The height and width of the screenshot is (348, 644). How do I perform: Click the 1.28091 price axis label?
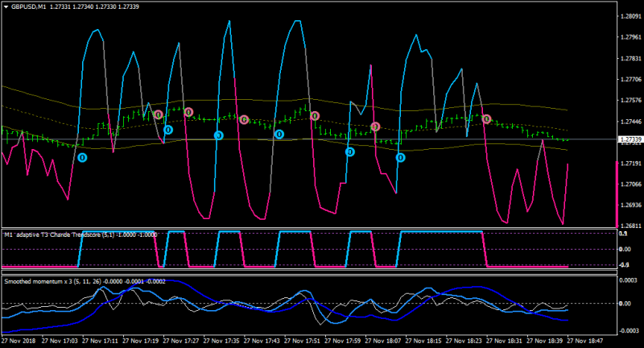tap(630, 16)
